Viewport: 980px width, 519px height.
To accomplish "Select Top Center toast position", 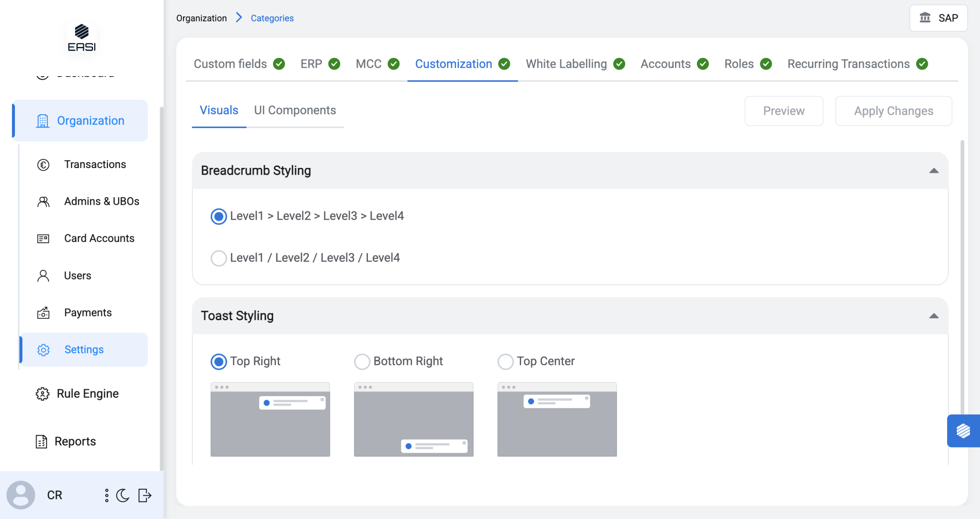I will pyautogui.click(x=505, y=361).
